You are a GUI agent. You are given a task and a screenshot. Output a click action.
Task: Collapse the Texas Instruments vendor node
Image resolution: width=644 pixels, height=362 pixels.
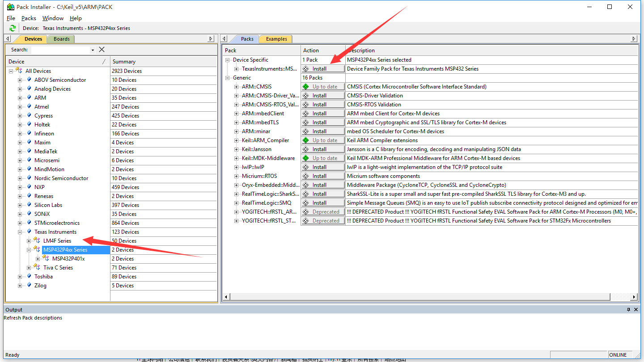click(20, 232)
